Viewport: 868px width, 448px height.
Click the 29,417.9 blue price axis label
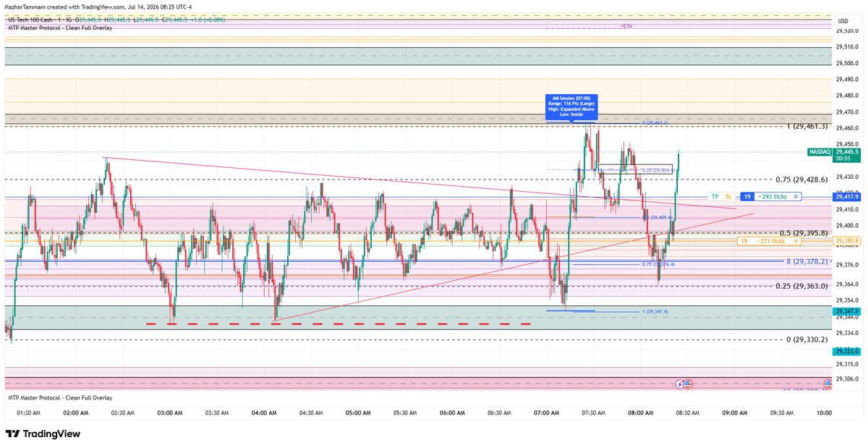click(x=847, y=197)
